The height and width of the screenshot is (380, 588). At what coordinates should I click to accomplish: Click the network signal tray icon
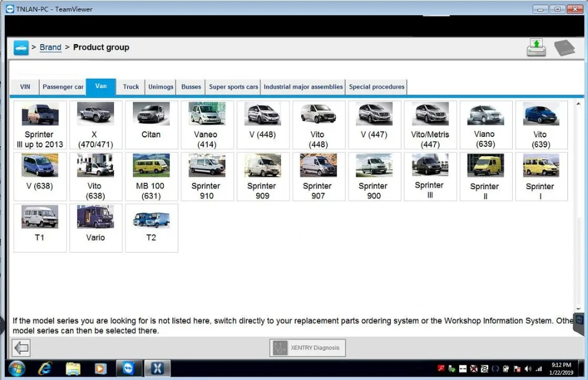(539, 369)
